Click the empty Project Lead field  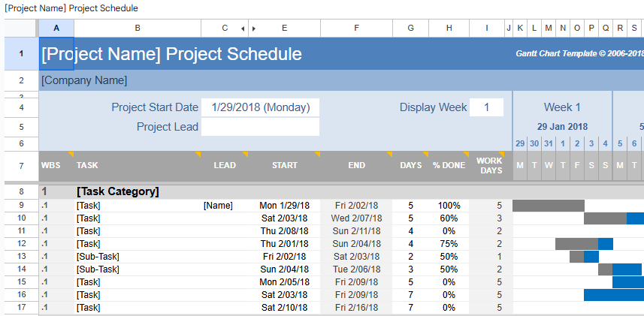(260, 127)
